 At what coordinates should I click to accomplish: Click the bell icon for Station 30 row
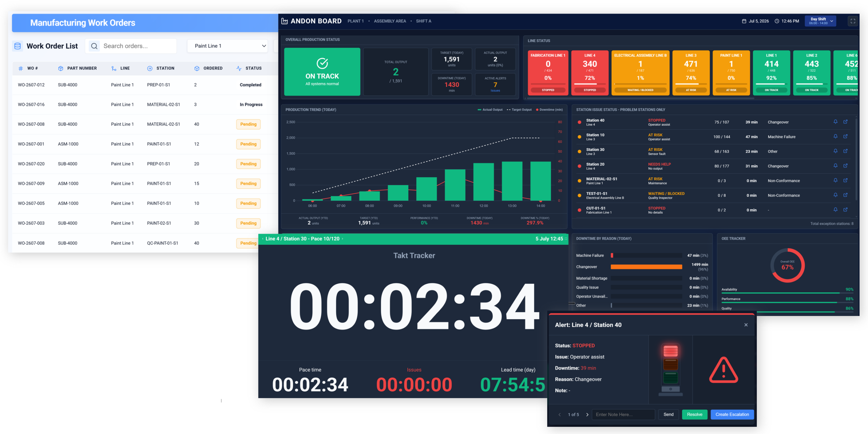click(835, 151)
